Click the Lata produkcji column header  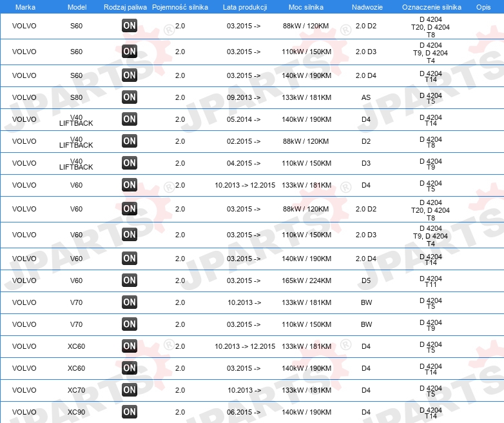pyautogui.click(x=245, y=7)
